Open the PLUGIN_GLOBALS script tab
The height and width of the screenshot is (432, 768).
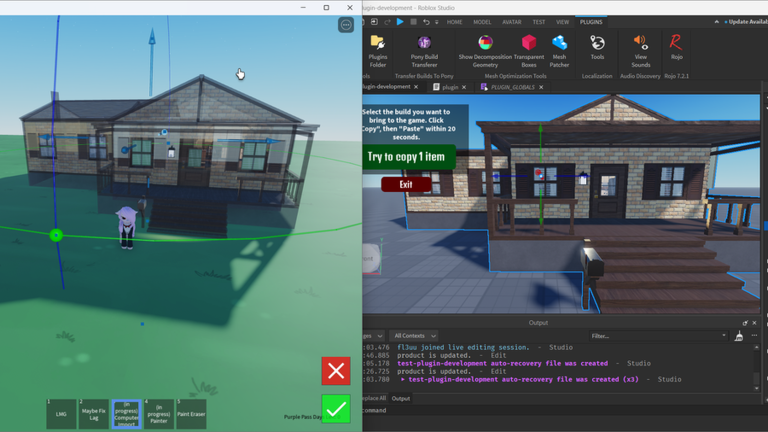tap(512, 87)
